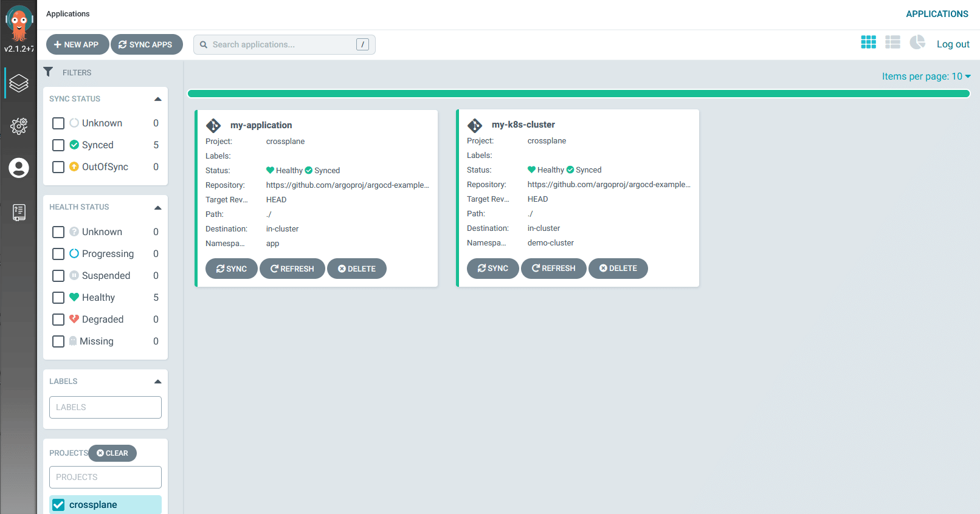Screen dimensions: 980x514
Task: Check the Suspended filter checkbox
Action: click(x=58, y=276)
